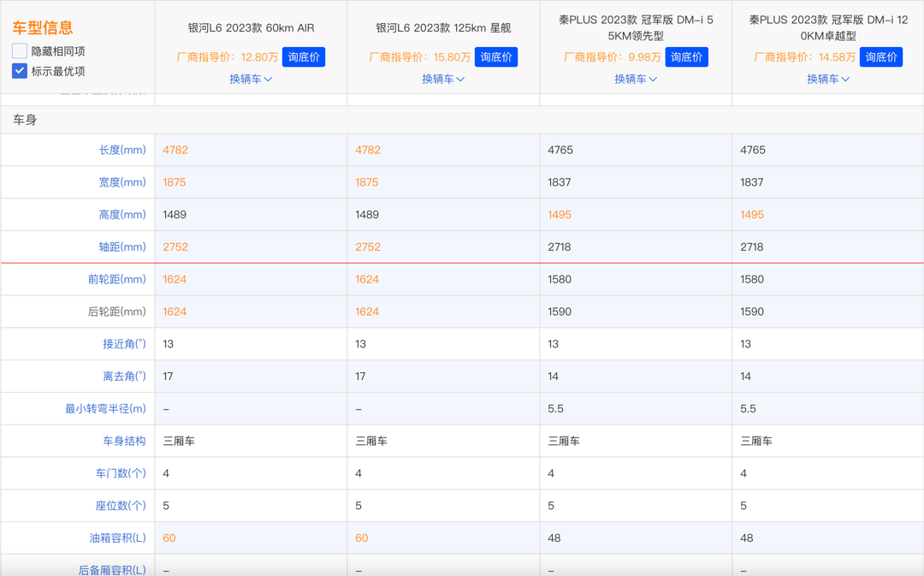This screenshot has width=924, height=576.
Task: Select rear track 1590 in 秦PLUS 120KM卓越型 column
Action: coord(753,312)
